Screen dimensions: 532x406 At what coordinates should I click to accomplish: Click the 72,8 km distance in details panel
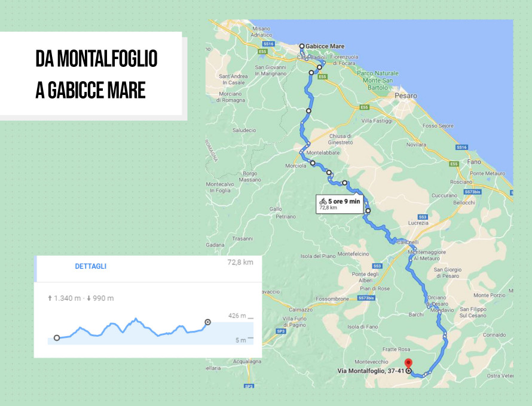tap(240, 262)
